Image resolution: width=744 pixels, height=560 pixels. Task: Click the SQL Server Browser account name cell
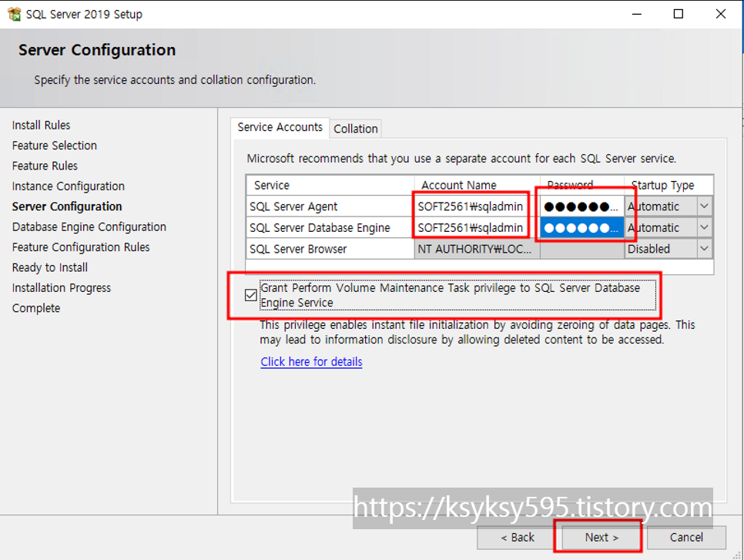coord(477,249)
